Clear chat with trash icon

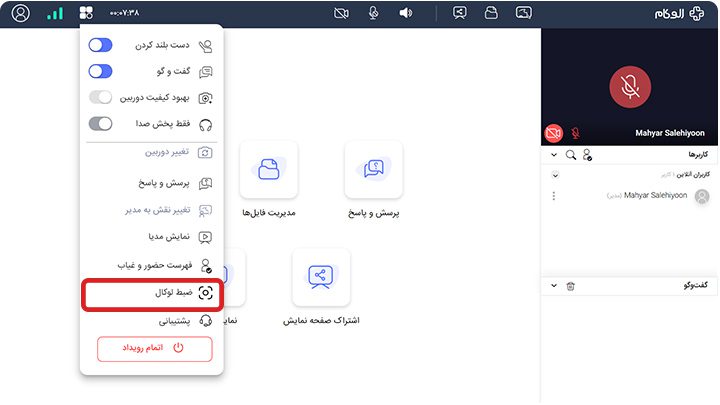click(570, 286)
